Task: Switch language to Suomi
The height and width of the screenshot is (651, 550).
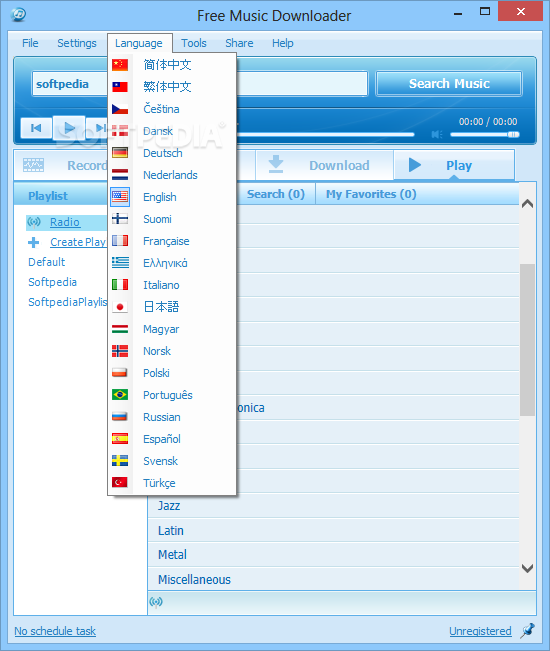Action: coord(172,219)
